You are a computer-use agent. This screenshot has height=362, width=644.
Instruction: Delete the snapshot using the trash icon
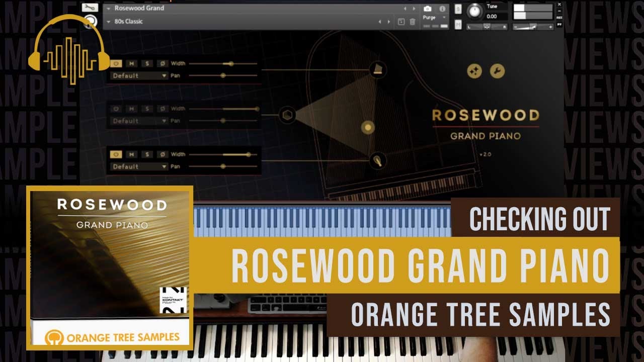[413, 22]
